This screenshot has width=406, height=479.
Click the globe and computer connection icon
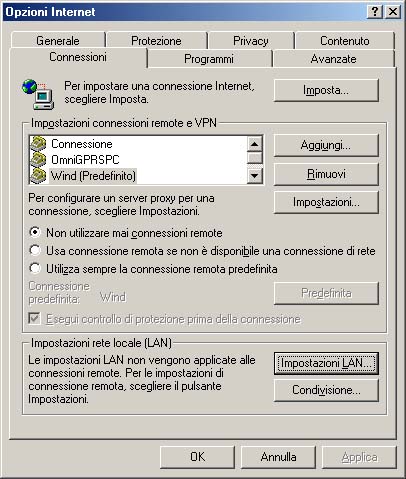38,94
